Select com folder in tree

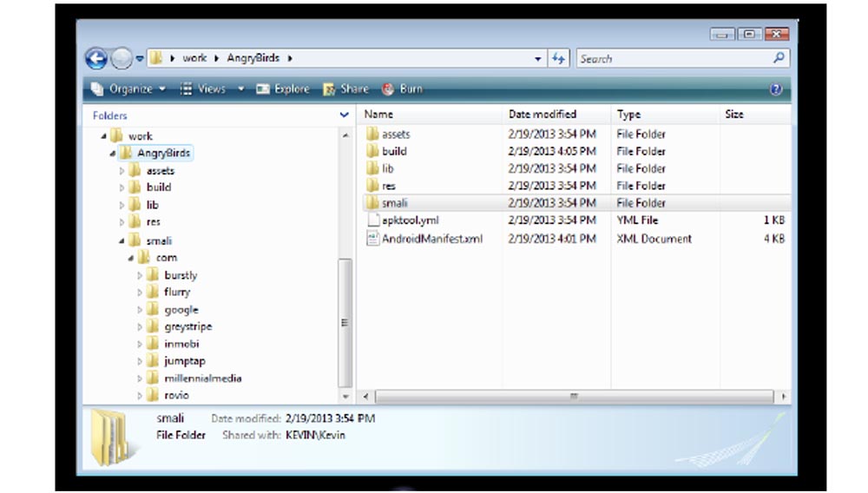[x=166, y=258]
